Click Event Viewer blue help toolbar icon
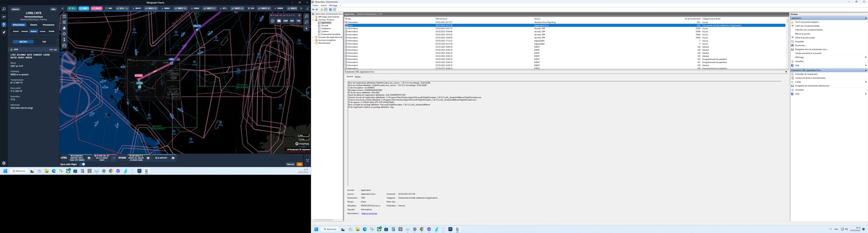The height and width of the screenshot is (233, 868). 330,9
